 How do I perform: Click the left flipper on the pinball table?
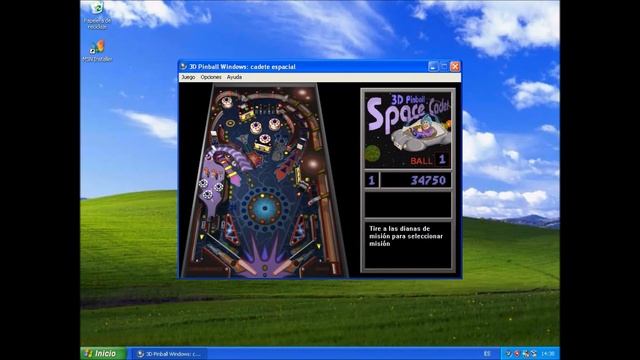(246, 267)
